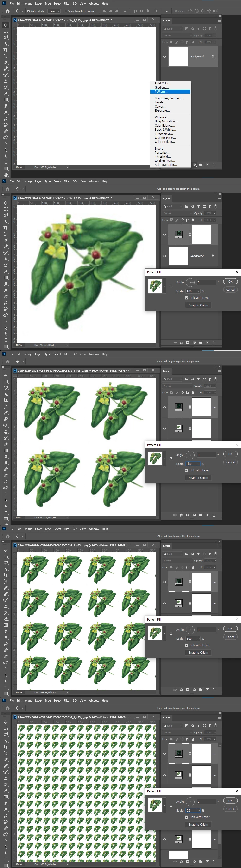Image resolution: width=241 pixels, height=868 pixels.
Task: Click Snap to Origin in the Scale 100 dialog
Action: [x=198, y=653]
